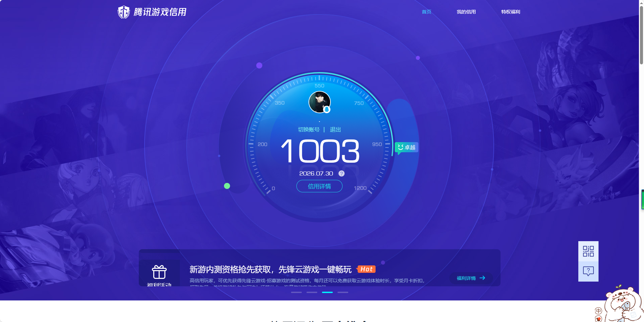
Task: Click the 腾讯游戏信用 title text
Action: click(160, 12)
